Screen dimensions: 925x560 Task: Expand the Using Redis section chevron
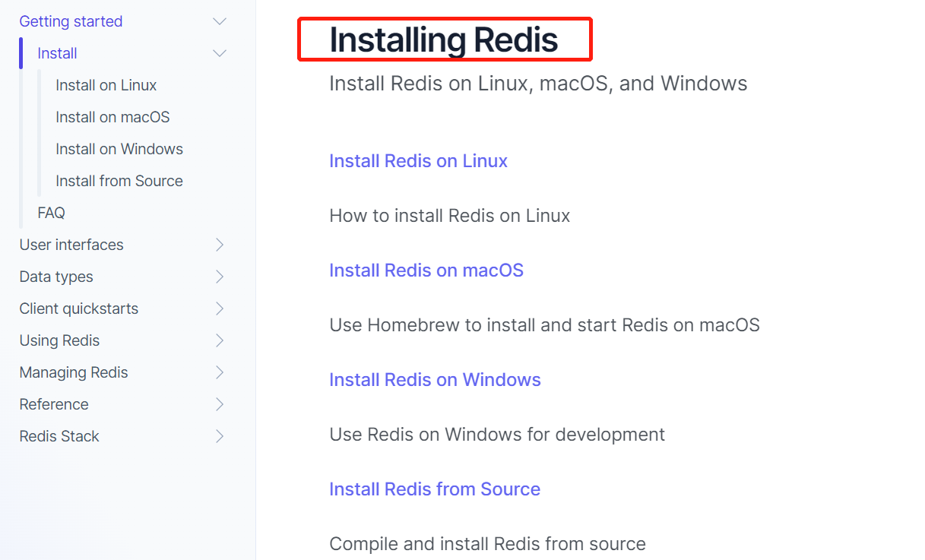220,340
